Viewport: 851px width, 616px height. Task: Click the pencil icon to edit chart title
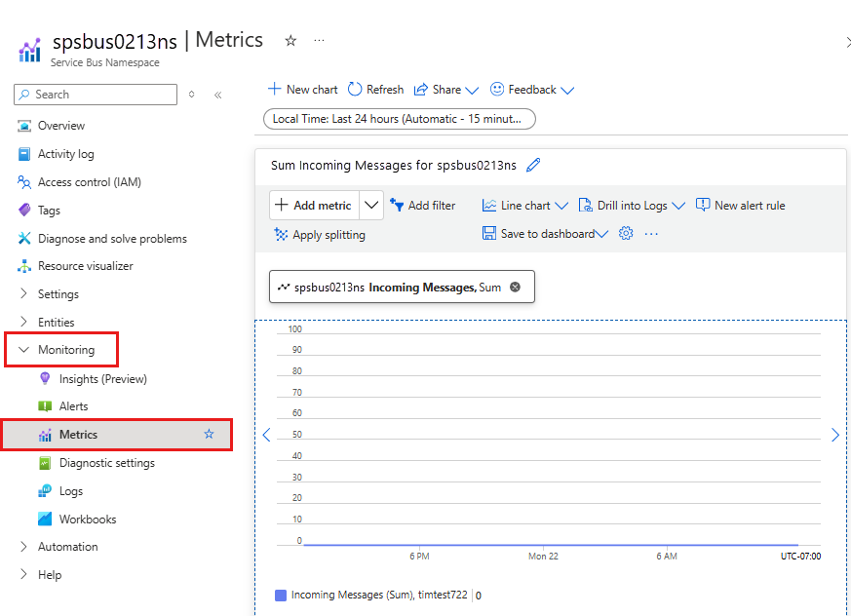coord(533,166)
